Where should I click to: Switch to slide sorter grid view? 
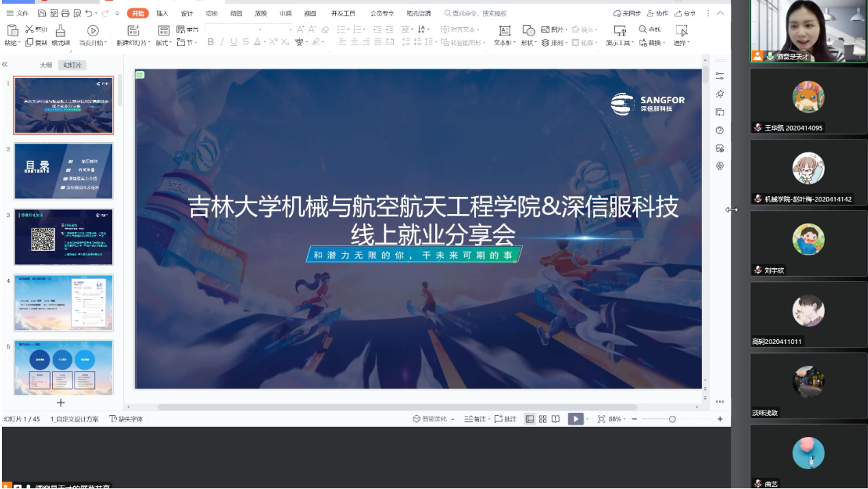542,419
